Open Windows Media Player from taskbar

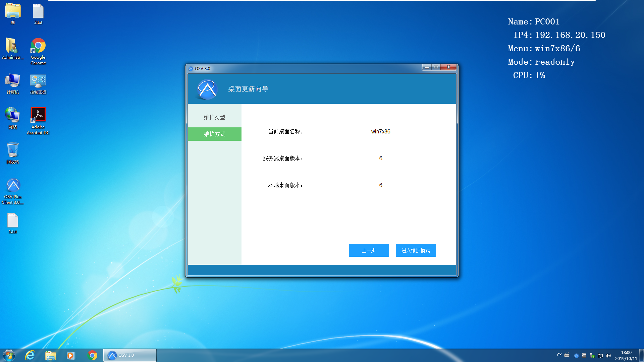[71, 355]
